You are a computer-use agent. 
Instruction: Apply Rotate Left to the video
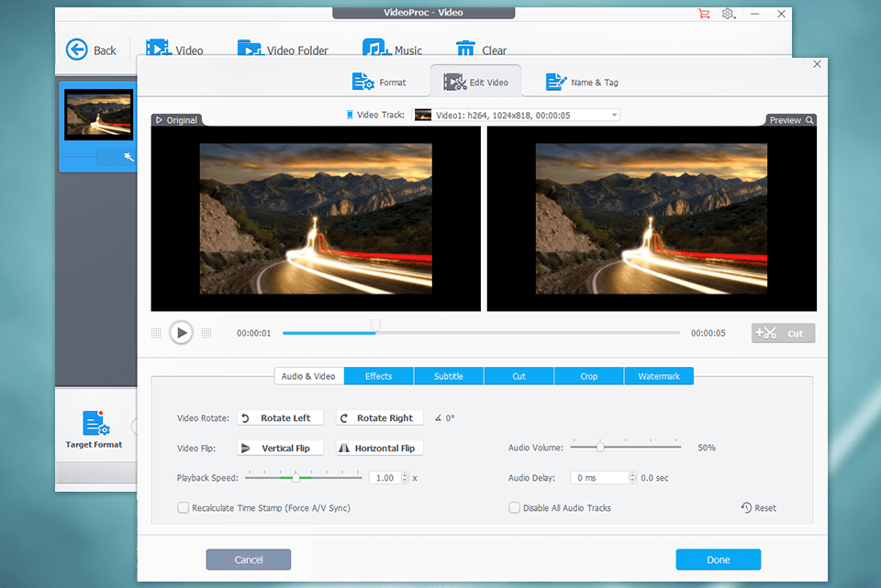point(280,417)
